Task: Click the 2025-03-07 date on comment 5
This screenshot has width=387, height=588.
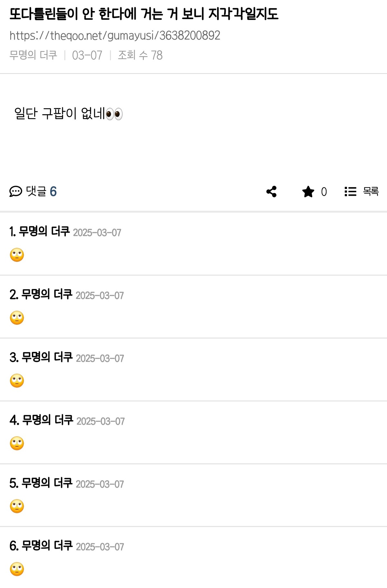Action: click(100, 484)
